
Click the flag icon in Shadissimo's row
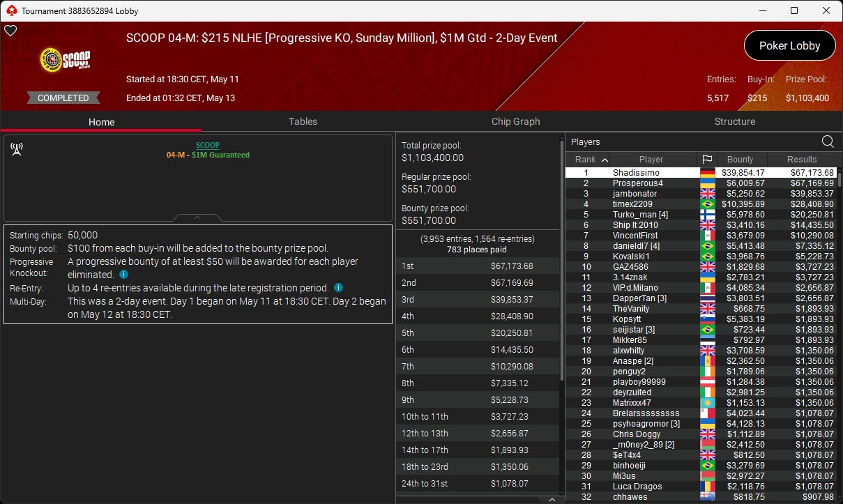(706, 173)
